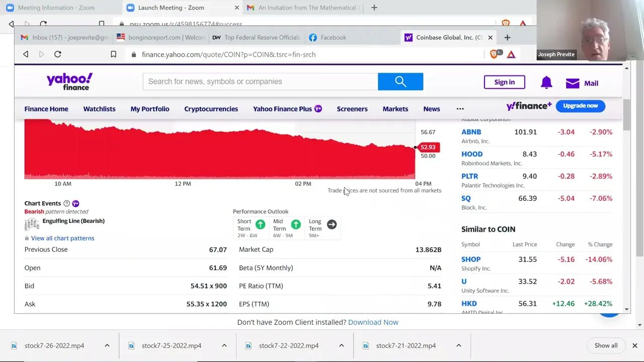Click the Yahoo Finance logo

pos(69,81)
